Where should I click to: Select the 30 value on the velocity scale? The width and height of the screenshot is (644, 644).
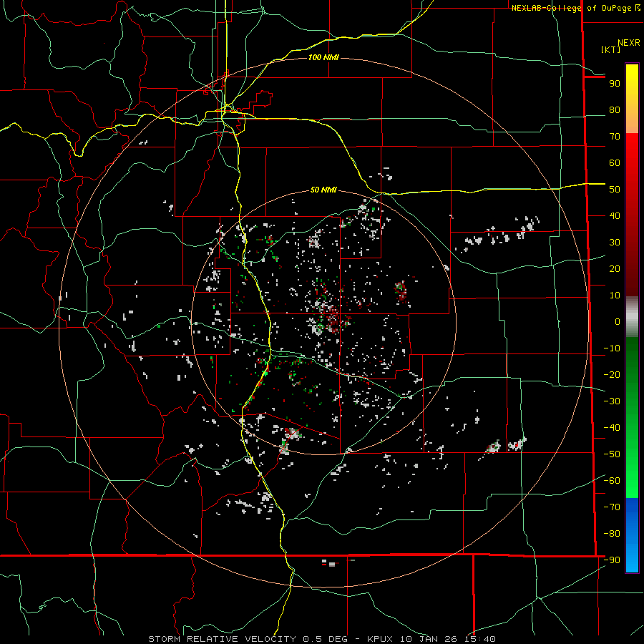615,243
